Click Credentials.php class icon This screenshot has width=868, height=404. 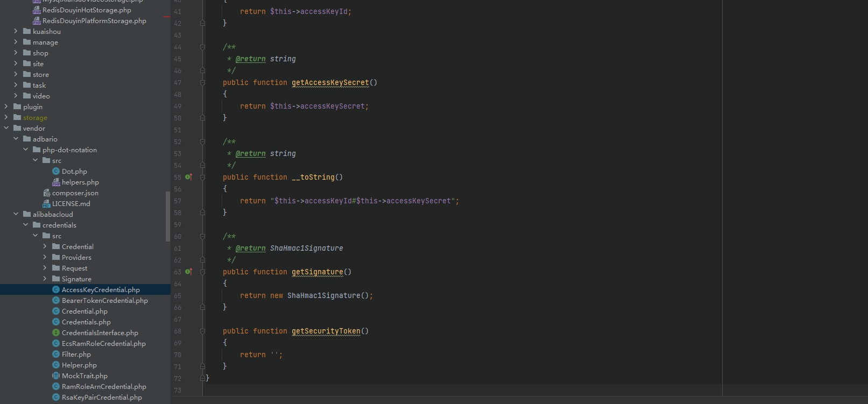(x=56, y=322)
